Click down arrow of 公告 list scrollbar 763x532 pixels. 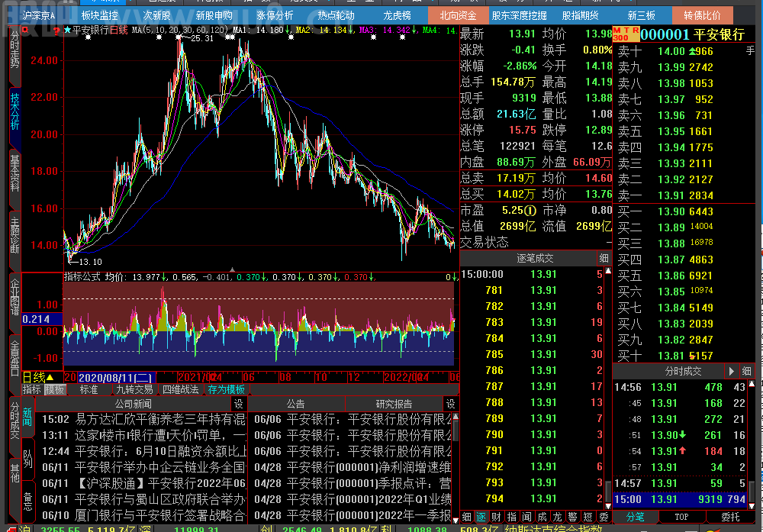point(456,520)
